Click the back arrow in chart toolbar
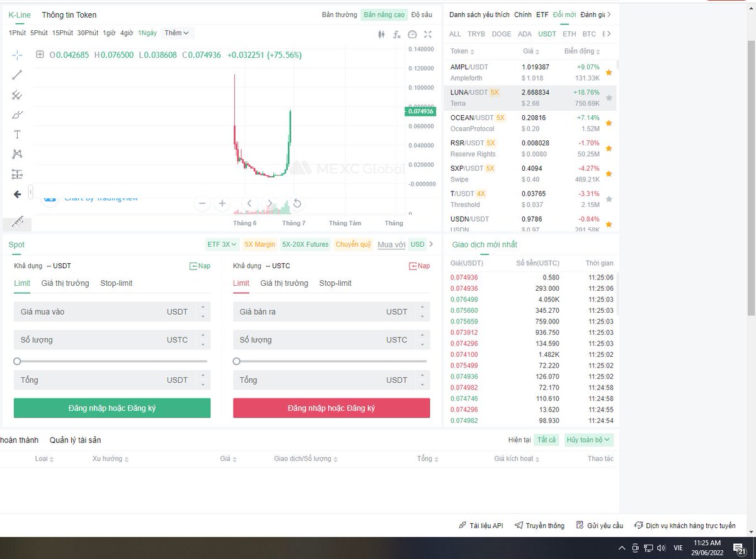Image resolution: width=756 pixels, height=559 pixels. tap(17, 195)
